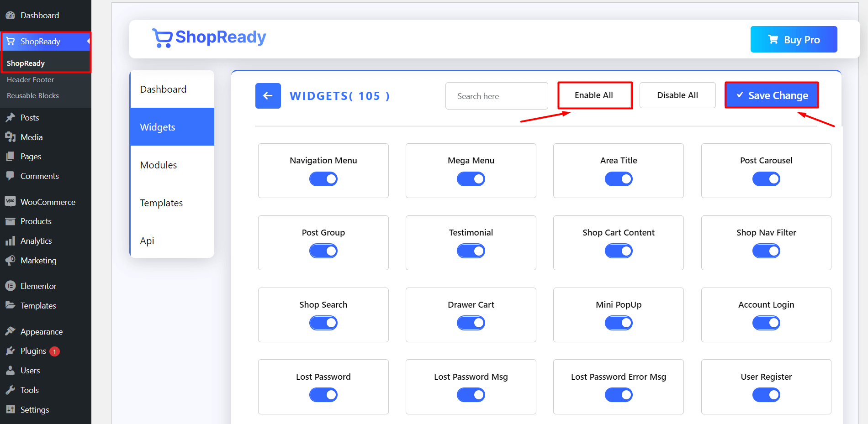Click the Pages icon in sidebar

point(10,156)
